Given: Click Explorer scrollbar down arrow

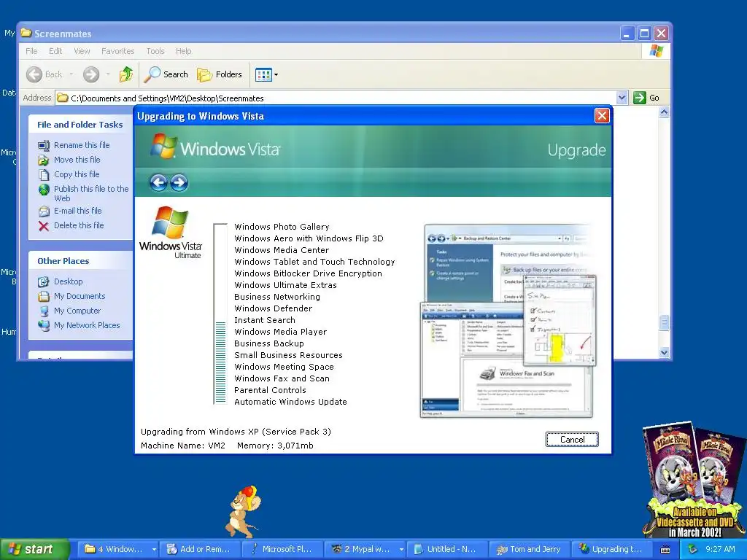Looking at the screenshot, I should pyautogui.click(x=664, y=352).
